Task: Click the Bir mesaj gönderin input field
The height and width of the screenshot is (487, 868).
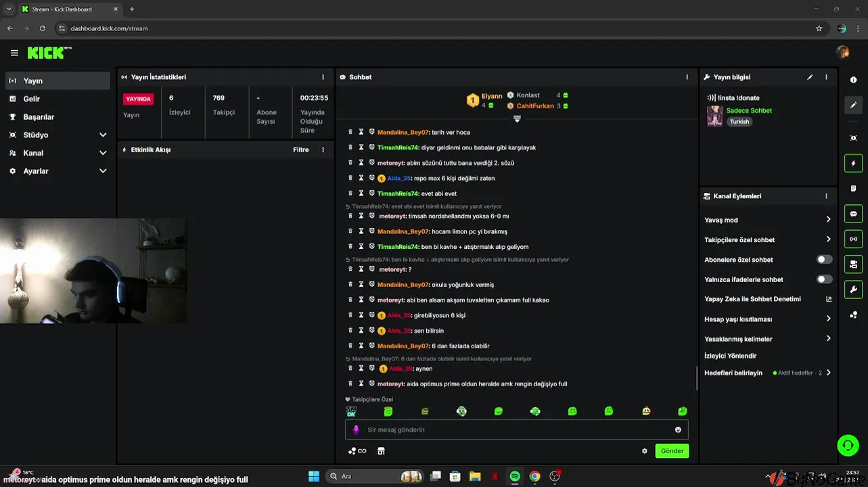Action: (517, 430)
